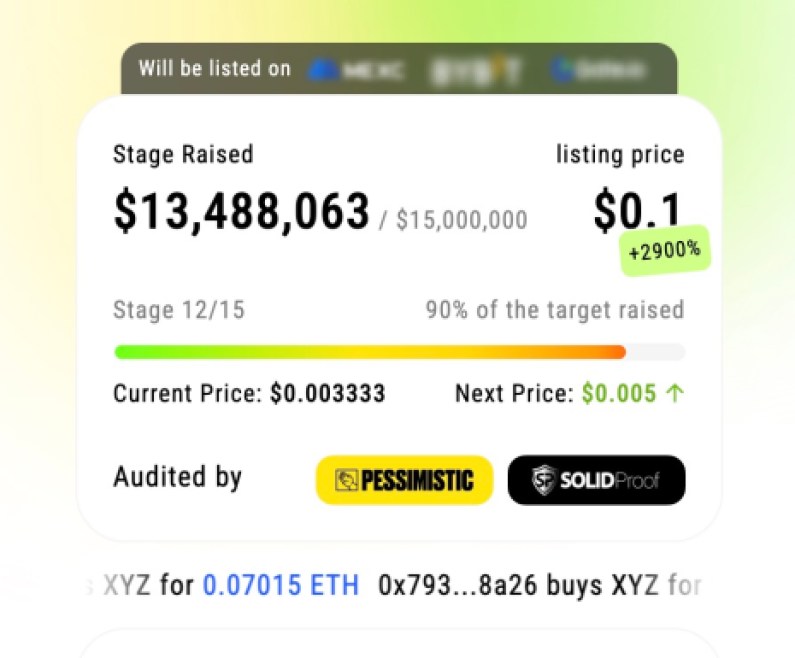Viewport: 795px width, 658px height.
Task: Open the SolidProof audit badge
Action: pyautogui.click(x=597, y=480)
